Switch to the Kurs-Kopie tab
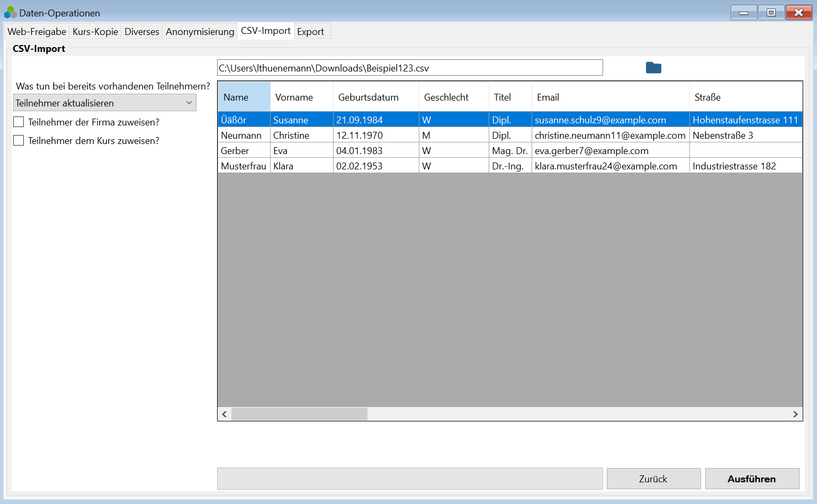 pyautogui.click(x=95, y=32)
